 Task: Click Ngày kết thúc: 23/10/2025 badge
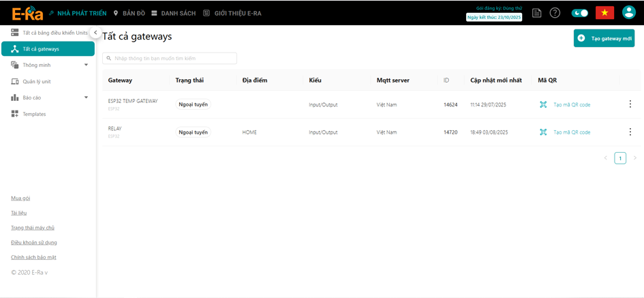tap(494, 18)
